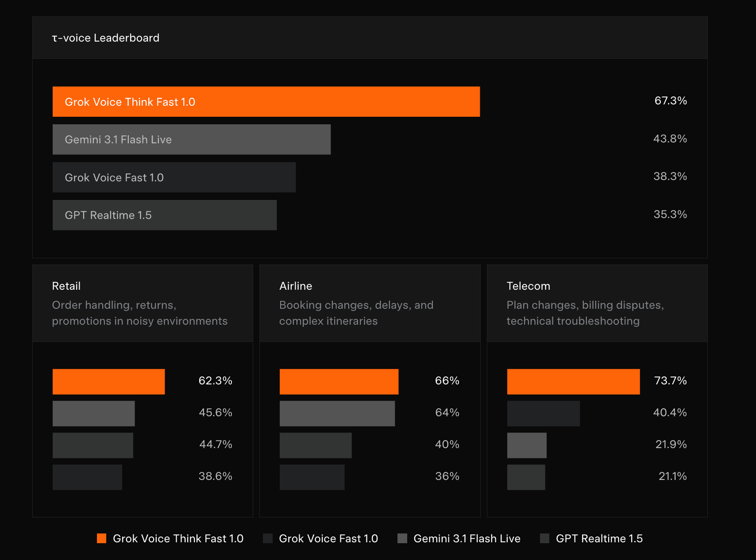Click the 73.7% Telecom score value

tap(670, 380)
